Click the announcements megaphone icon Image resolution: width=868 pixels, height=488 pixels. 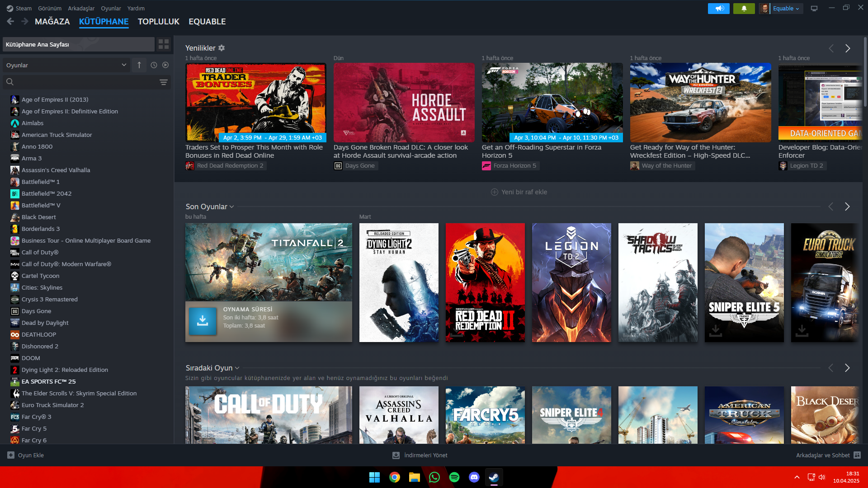[x=718, y=9]
